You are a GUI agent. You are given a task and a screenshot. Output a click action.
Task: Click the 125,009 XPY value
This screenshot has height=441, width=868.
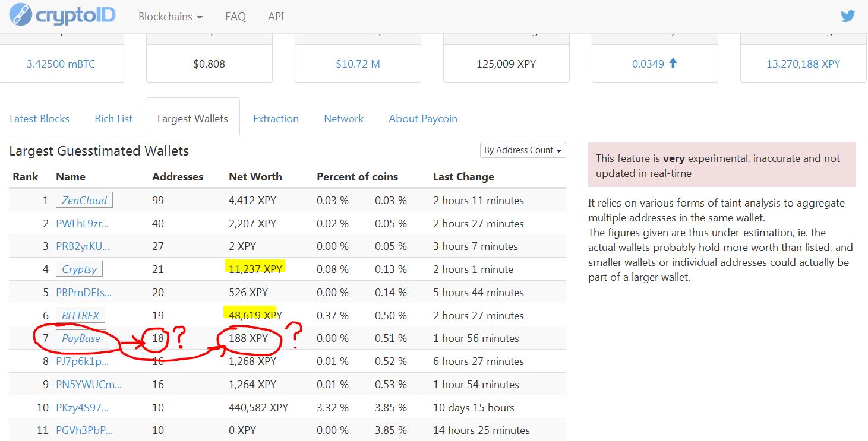click(506, 64)
